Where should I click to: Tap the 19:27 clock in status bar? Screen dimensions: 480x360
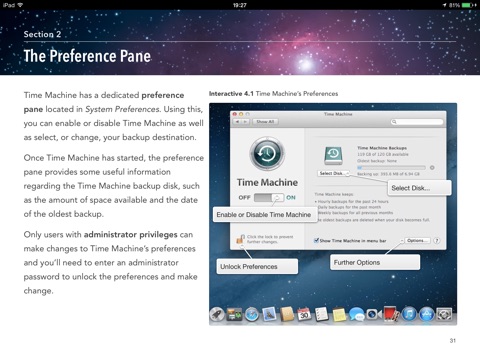tap(240, 5)
